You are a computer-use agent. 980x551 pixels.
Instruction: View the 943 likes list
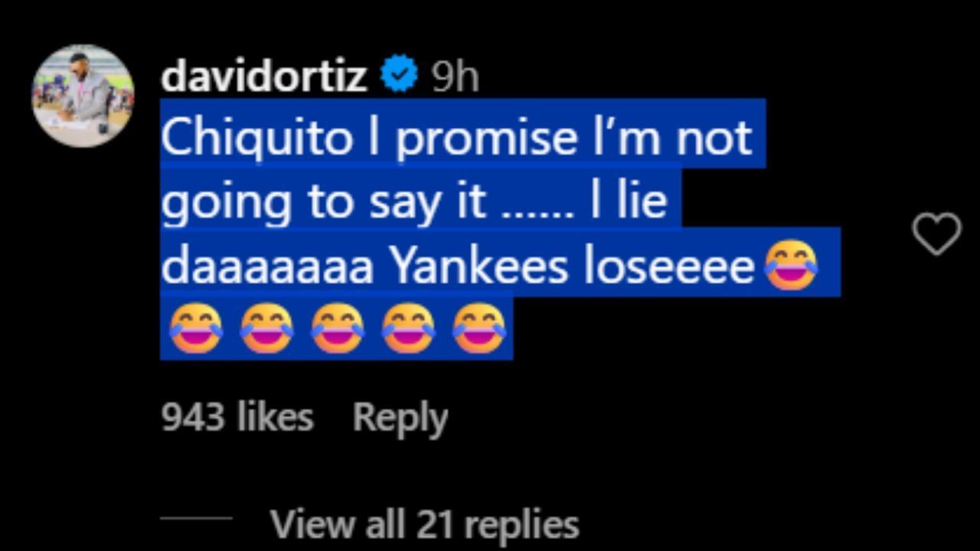pyautogui.click(x=237, y=418)
